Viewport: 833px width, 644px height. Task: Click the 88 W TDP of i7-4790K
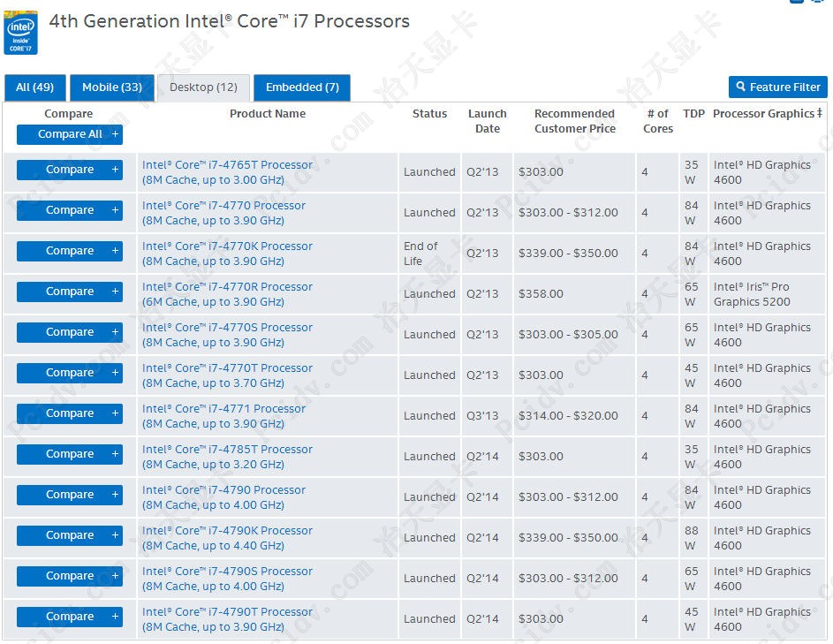pos(691,538)
